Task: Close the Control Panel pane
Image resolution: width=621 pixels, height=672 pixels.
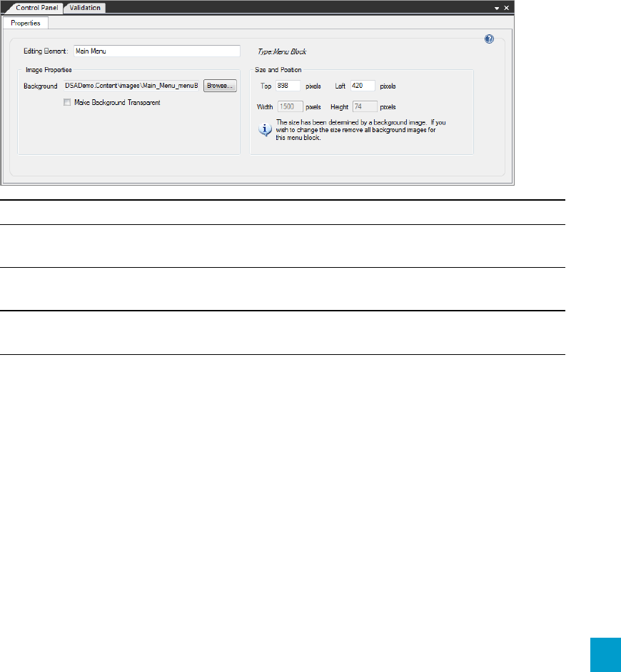Action: pyautogui.click(x=506, y=8)
